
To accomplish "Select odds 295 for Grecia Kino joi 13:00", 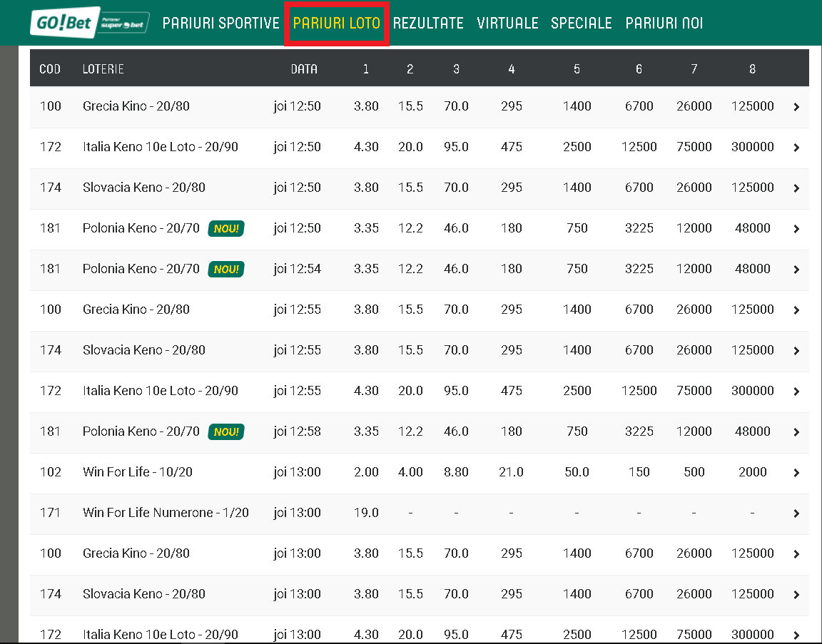I will tap(511, 553).
